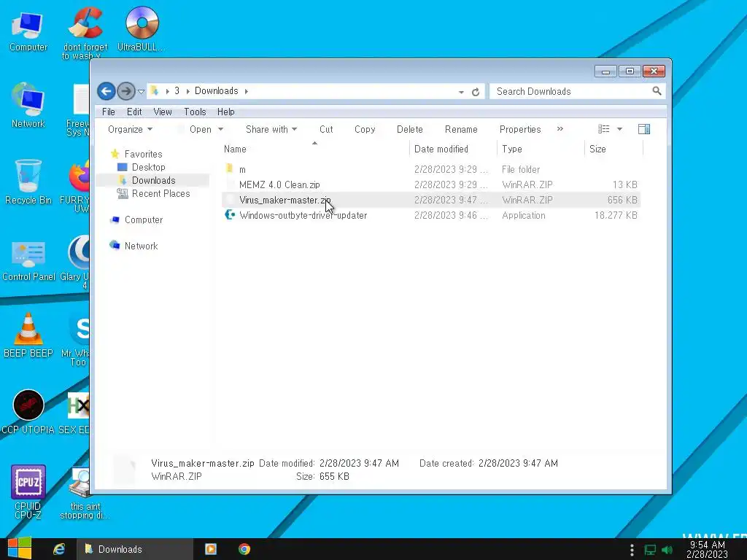747x560 pixels.
Task: Launch Chrome from the taskbar
Action: (x=244, y=549)
